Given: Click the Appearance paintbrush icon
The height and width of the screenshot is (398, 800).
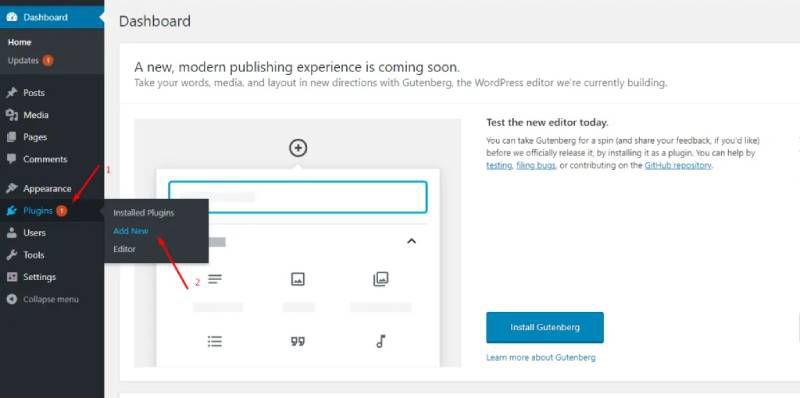Looking at the screenshot, I should (x=12, y=188).
